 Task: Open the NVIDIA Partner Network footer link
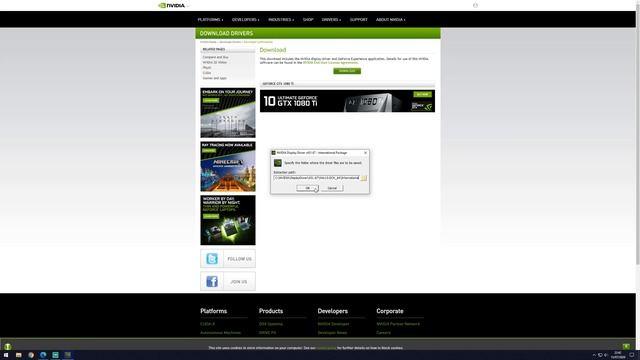398,324
